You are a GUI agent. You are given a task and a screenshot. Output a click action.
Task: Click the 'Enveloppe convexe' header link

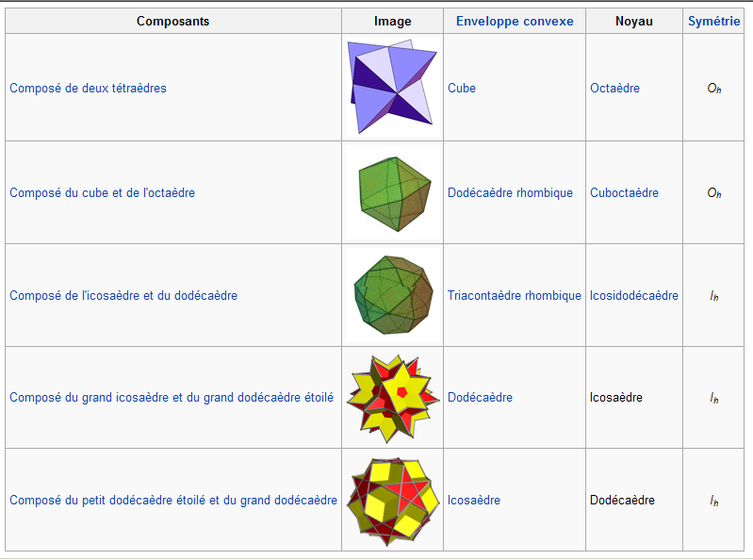pyautogui.click(x=515, y=21)
